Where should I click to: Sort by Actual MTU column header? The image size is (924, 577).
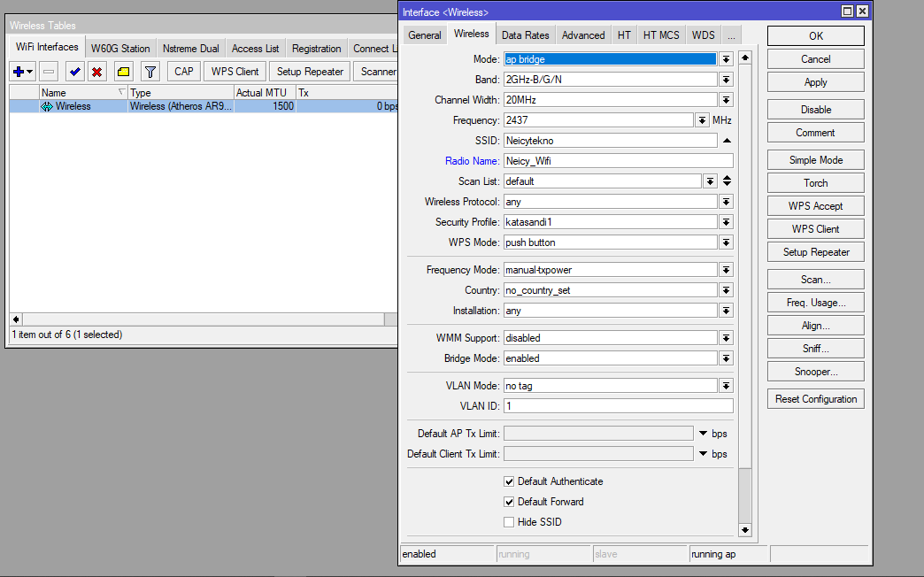265,93
